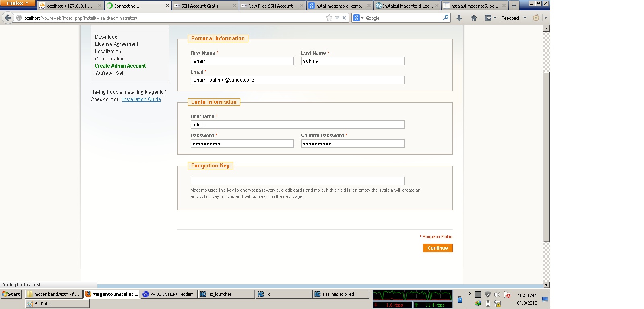The width and height of the screenshot is (644, 309).
Task: Open the Downloads arrow icon
Action: pos(459,18)
